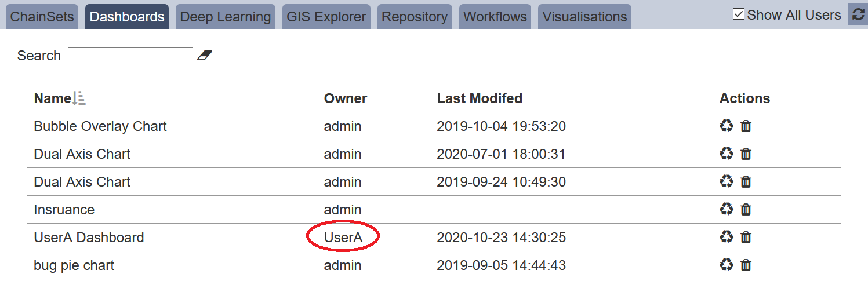Delete the UserA Dashboard entry
The height and width of the screenshot is (281, 868).
pyautogui.click(x=746, y=237)
